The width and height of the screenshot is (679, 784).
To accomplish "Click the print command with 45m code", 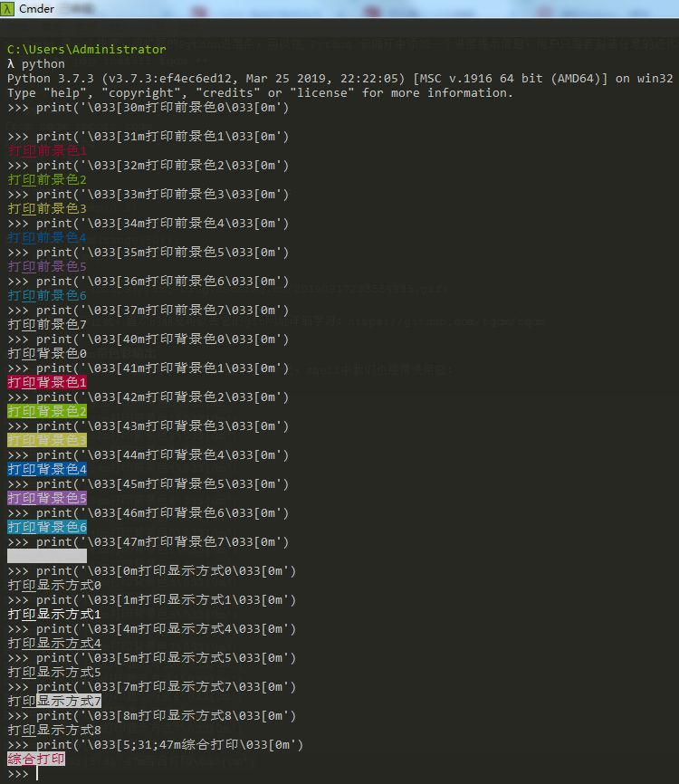I will 148,484.
